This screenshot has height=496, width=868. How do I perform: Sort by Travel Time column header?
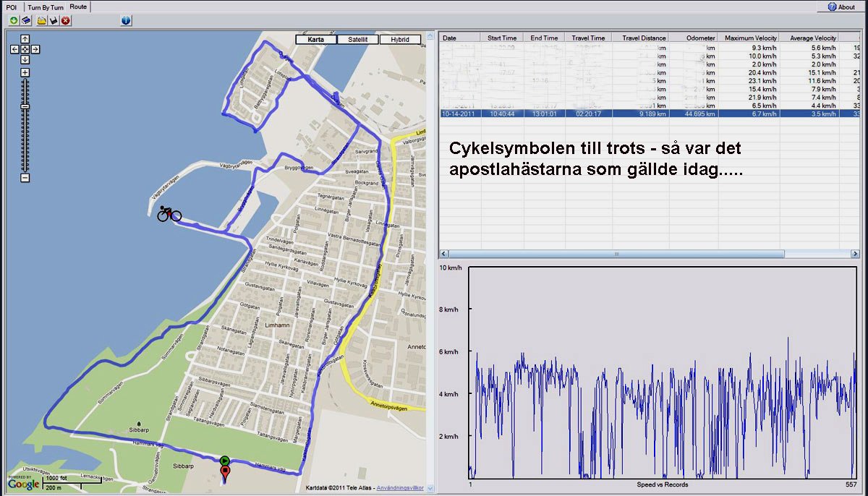(x=588, y=38)
